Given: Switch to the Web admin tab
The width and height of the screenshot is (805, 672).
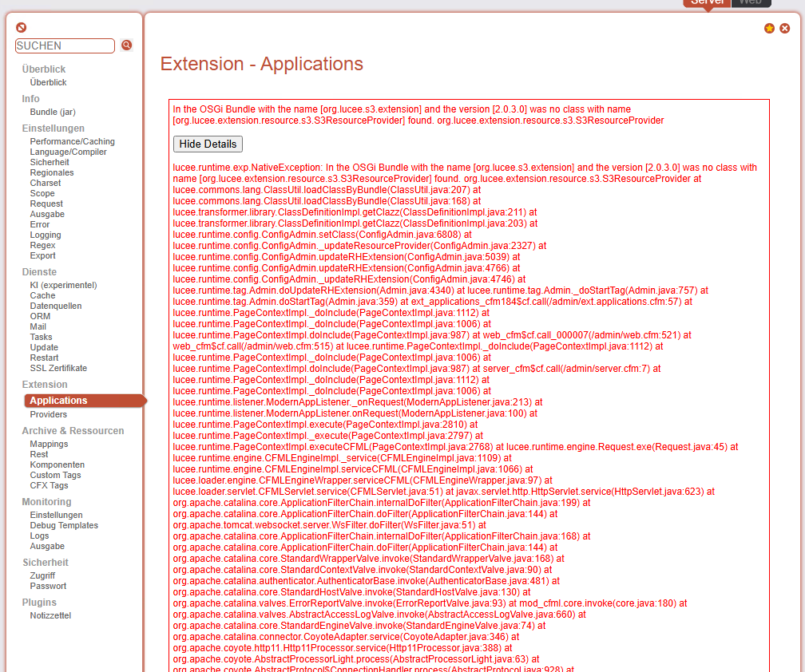Looking at the screenshot, I should tap(750, 4).
